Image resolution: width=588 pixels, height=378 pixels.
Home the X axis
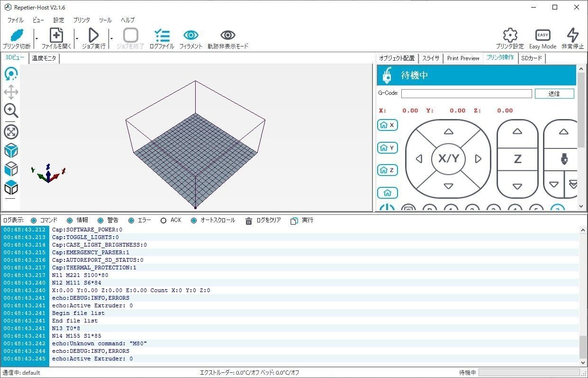pos(387,125)
